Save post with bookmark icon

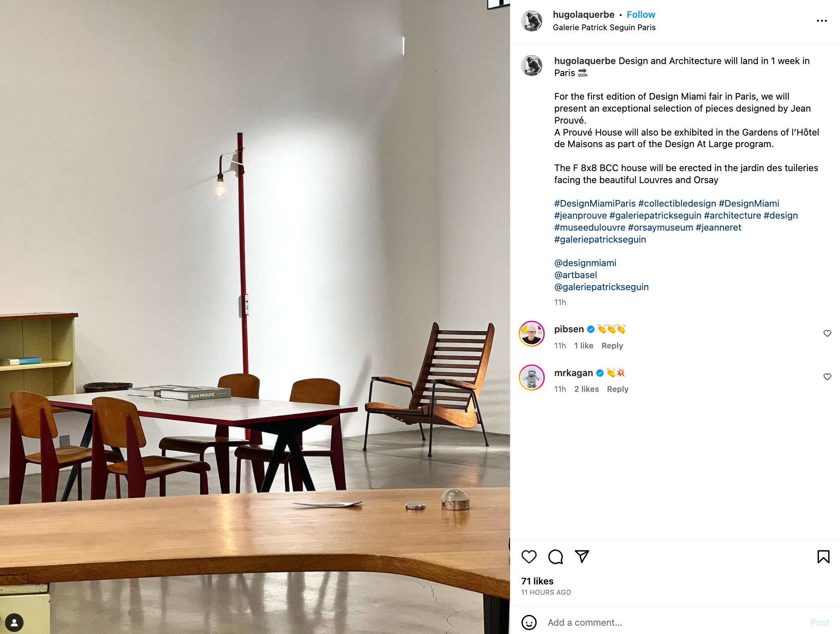pos(823,557)
